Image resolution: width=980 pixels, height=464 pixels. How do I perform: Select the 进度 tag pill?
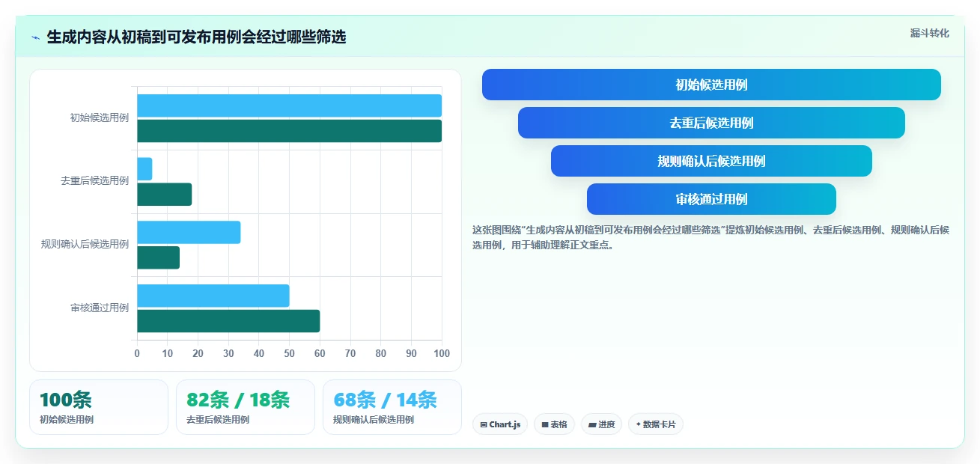pyautogui.click(x=601, y=424)
